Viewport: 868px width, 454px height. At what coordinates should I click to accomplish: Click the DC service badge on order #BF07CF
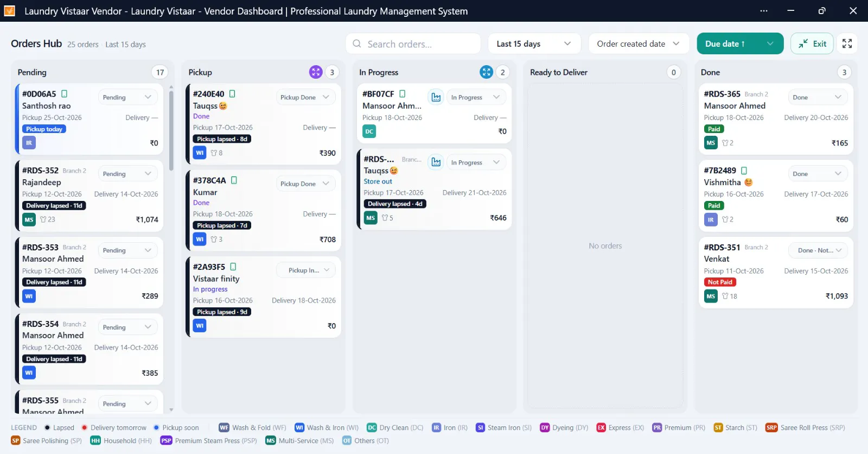tap(369, 131)
